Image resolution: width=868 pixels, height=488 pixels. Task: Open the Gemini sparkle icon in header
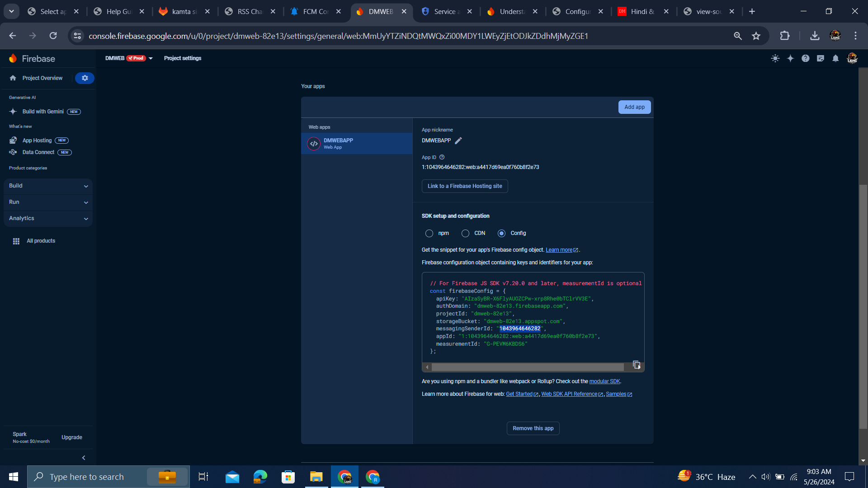coord(790,58)
